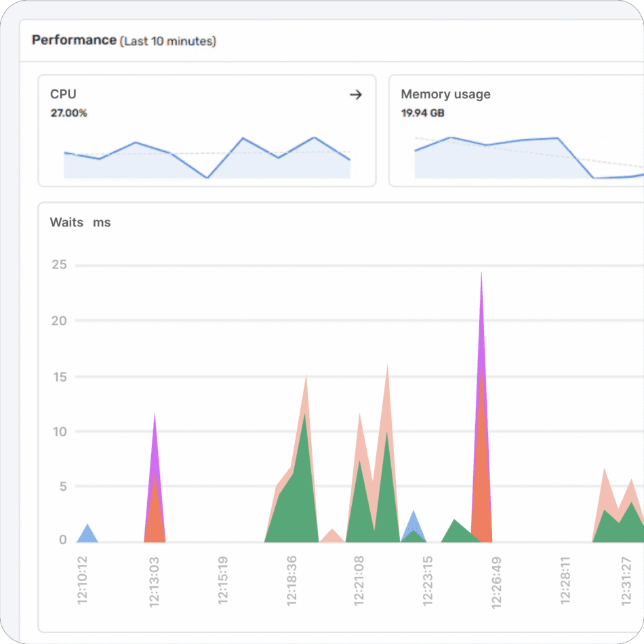
Task: Click the ms unit label
Action: point(102,222)
